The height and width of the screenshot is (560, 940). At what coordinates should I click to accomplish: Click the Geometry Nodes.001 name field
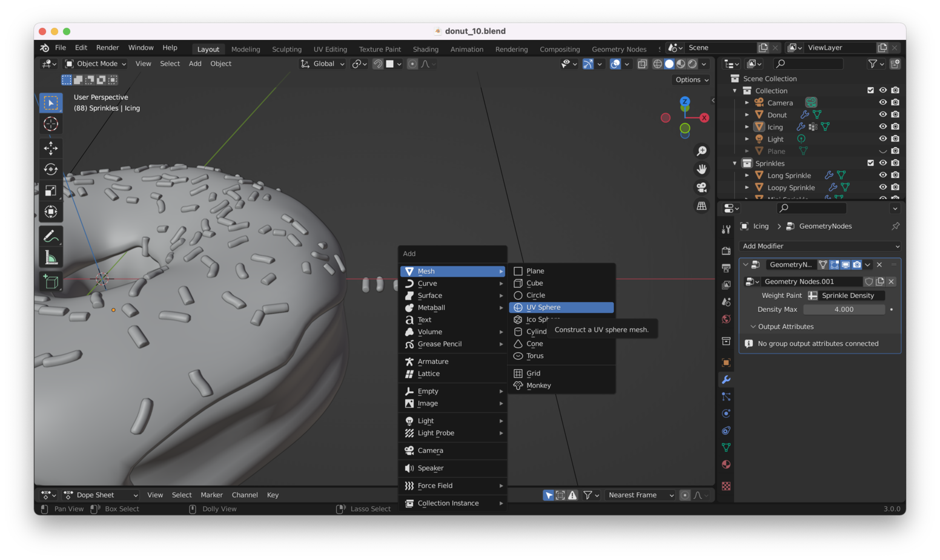[x=812, y=281]
